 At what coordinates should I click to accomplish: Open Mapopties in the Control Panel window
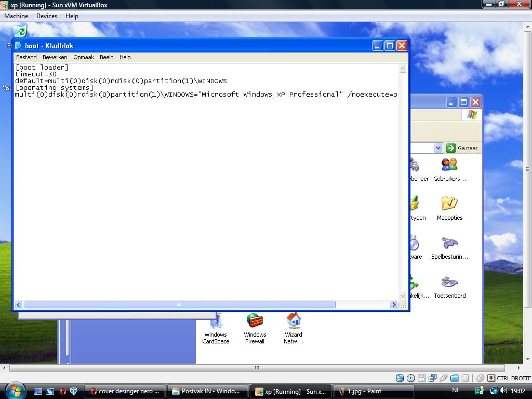coord(449,208)
